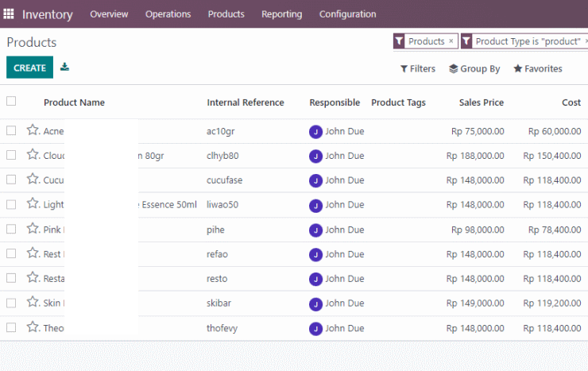Click John Due avatar in pihe row

point(315,230)
